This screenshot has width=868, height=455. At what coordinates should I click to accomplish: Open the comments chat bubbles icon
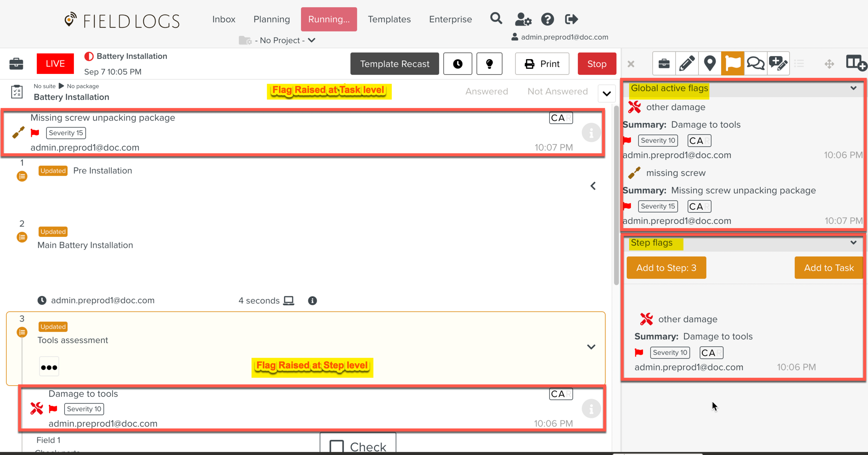point(756,64)
